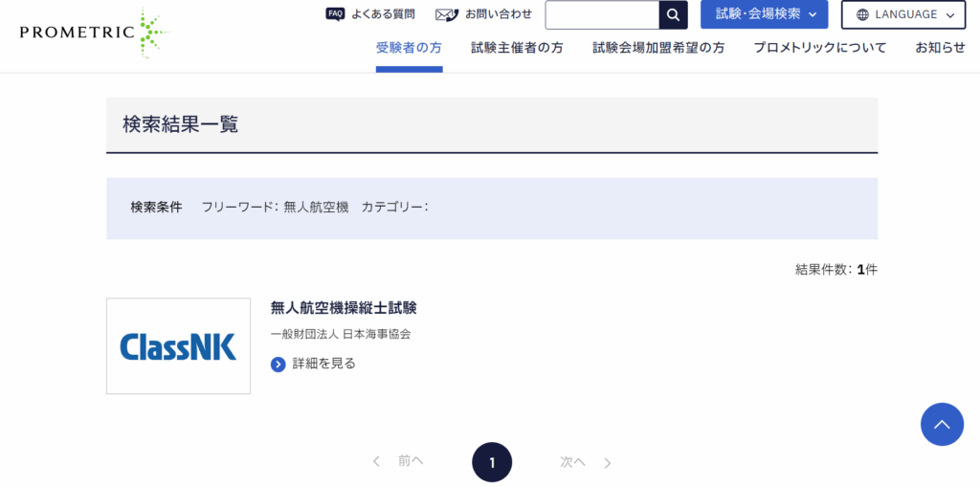Screen dimensions: 980x487
Task: Select the 受験者の方 tab
Action: 409,48
